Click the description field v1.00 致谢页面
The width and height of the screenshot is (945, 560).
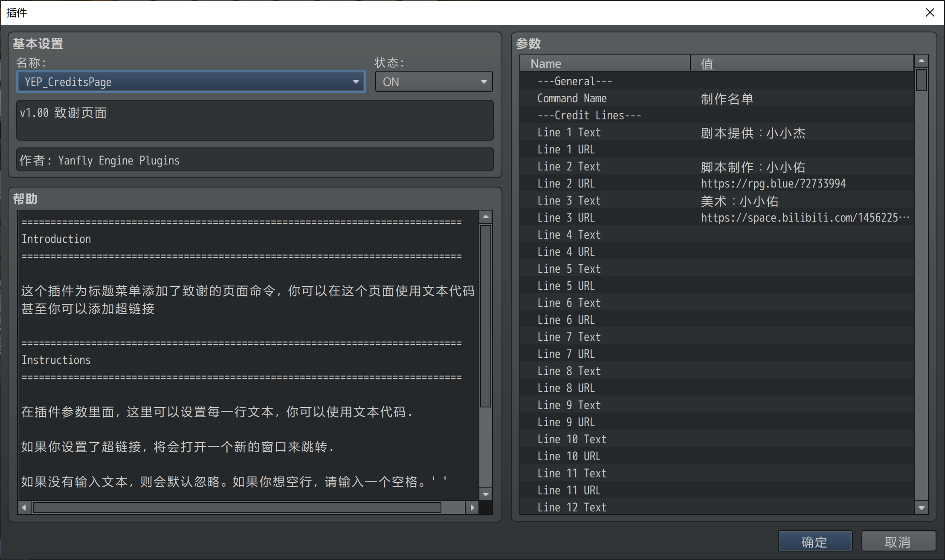tap(255, 120)
